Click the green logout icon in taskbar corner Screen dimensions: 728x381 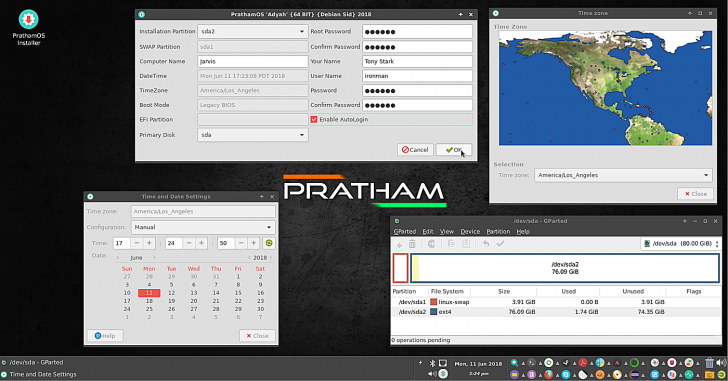[721, 375]
